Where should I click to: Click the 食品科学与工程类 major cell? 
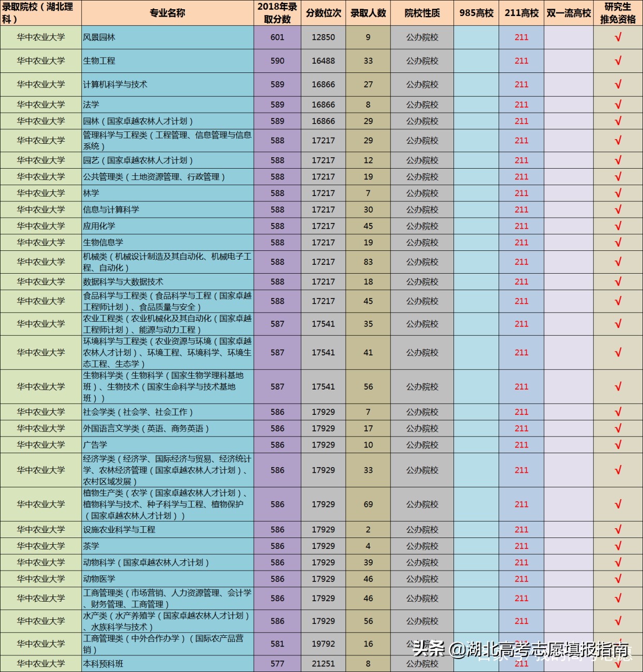[167, 301]
